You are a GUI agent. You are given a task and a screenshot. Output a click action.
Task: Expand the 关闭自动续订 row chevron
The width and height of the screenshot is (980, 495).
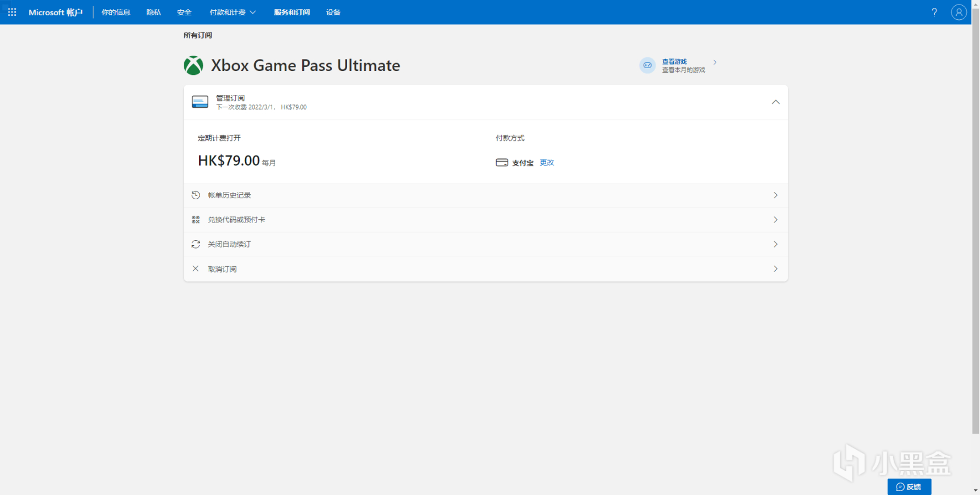coord(775,244)
